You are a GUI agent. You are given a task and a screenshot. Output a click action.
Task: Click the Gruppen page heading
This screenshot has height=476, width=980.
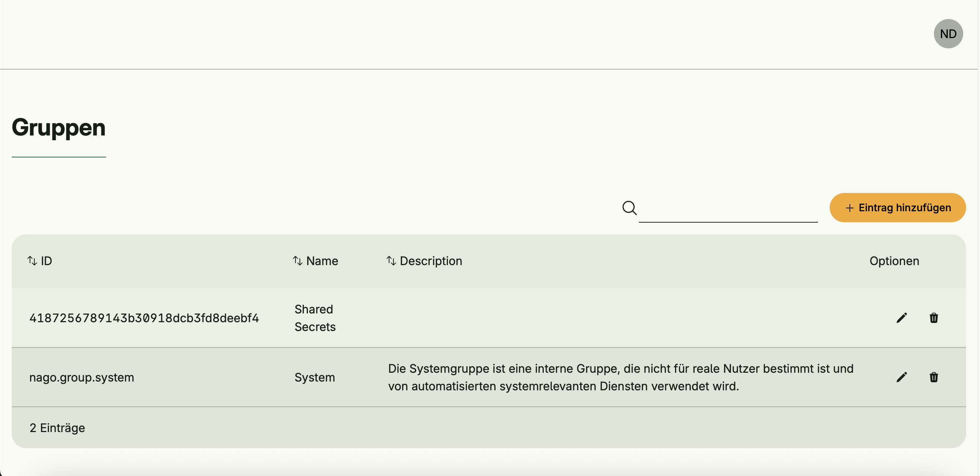point(59,127)
